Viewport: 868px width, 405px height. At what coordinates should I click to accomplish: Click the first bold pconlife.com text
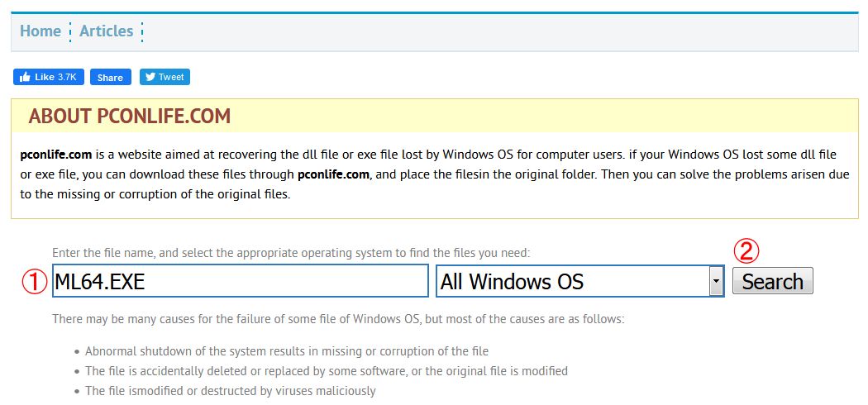(56, 155)
